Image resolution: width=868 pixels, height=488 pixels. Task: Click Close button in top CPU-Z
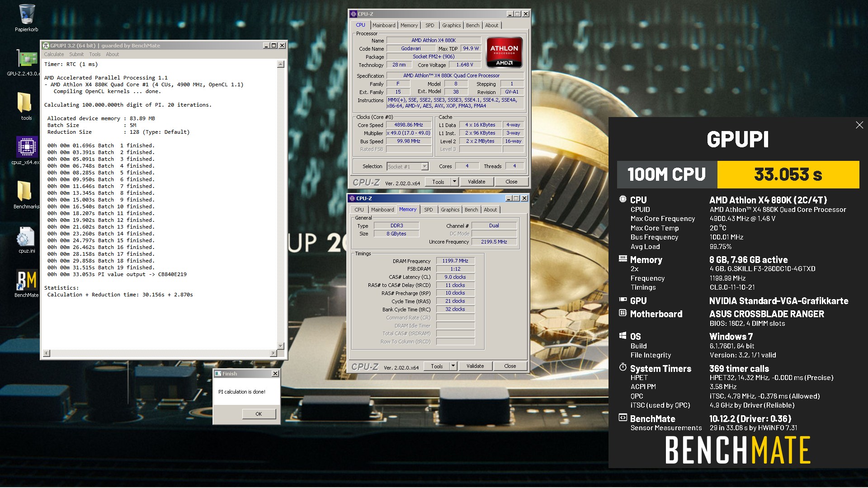511,182
